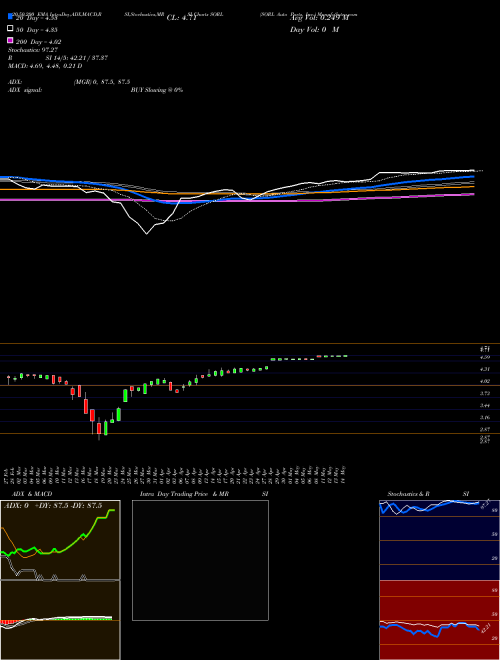Select the '200 Day = 4.02' legend text
Image resolution: width=500 pixels, height=660 pixels.
(38, 42)
